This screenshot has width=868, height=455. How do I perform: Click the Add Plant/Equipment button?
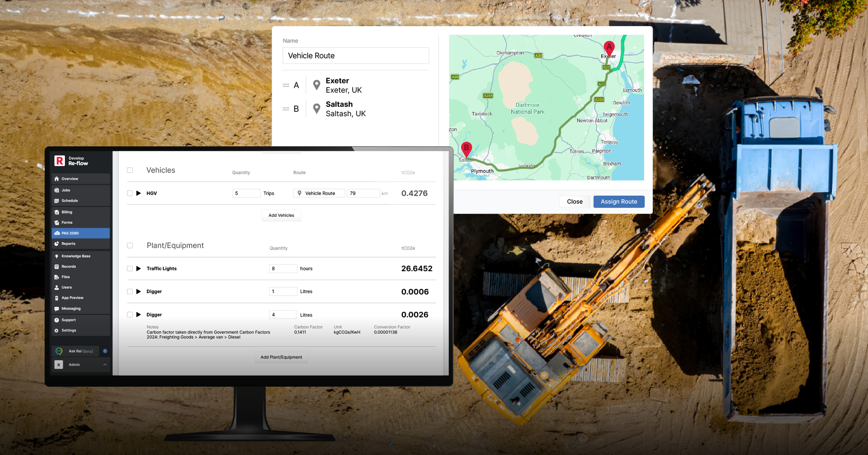[x=281, y=357]
